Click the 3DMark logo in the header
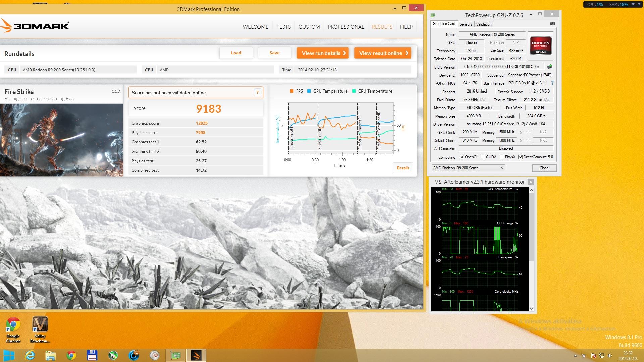This screenshot has height=362, width=644. point(35,26)
